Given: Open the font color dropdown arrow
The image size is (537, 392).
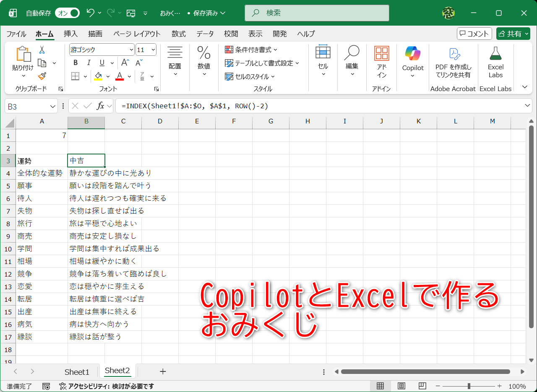Looking at the screenshot, I should [x=129, y=76].
